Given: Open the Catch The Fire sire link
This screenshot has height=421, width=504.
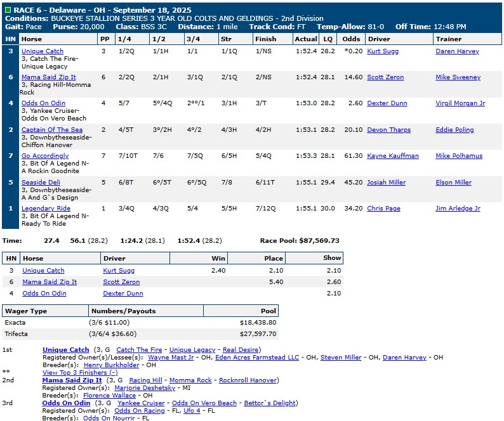Looking at the screenshot, I should point(139,350).
